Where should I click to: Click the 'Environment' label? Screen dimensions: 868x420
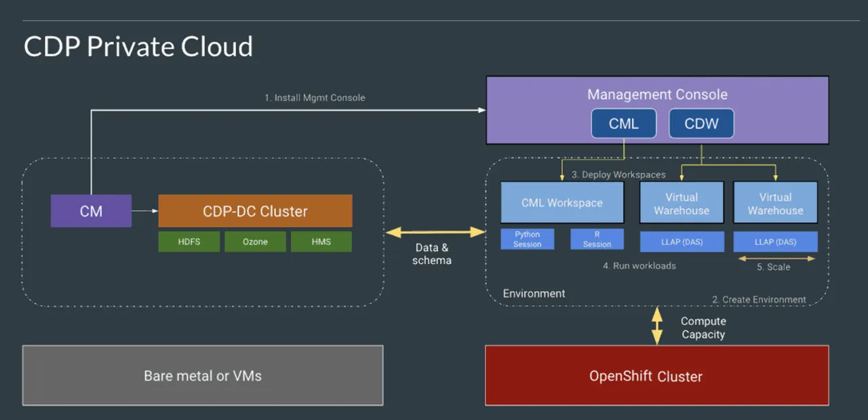[x=534, y=293]
